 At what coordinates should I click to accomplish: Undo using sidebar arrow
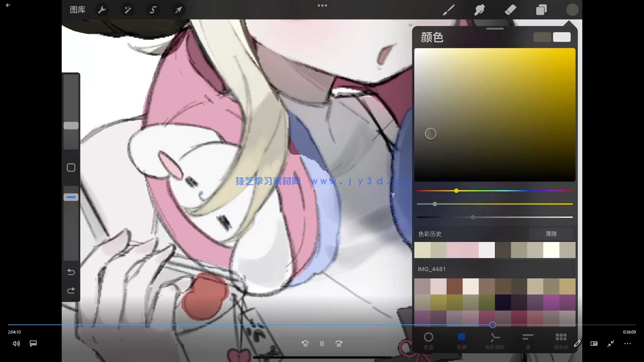pyautogui.click(x=71, y=272)
